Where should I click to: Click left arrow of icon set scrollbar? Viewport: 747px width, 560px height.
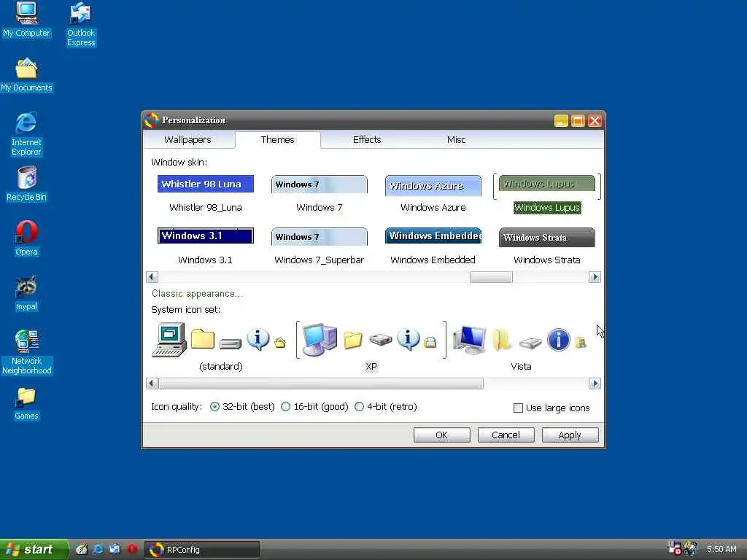[x=152, y=384]
